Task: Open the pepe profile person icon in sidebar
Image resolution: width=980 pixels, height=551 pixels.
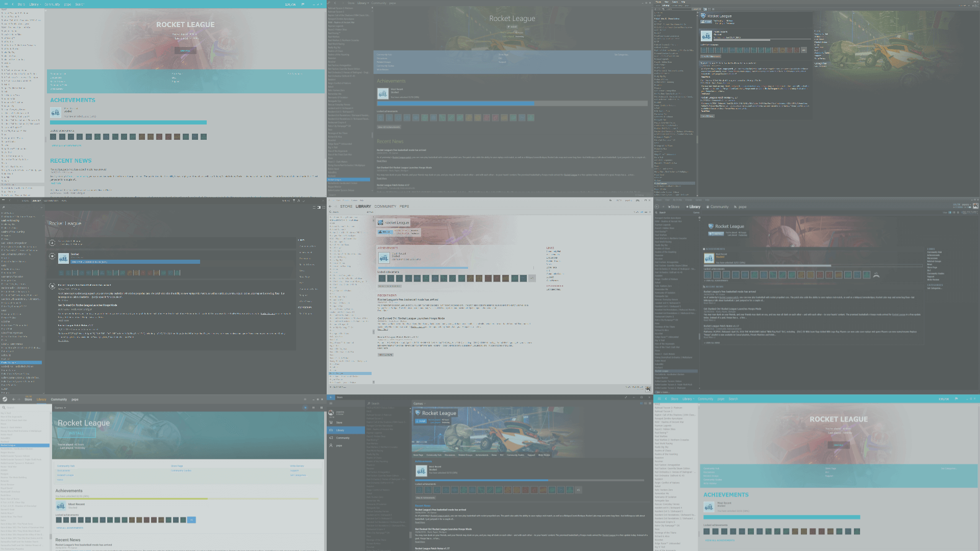Action: click(331, 445)
